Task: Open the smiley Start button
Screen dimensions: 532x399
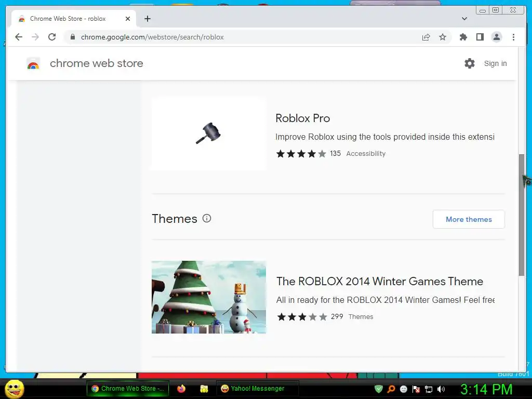Action: 14,389
